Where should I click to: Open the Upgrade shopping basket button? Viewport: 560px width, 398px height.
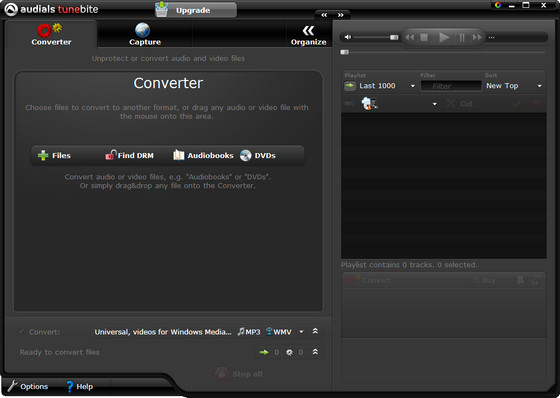tap(196, 10)
